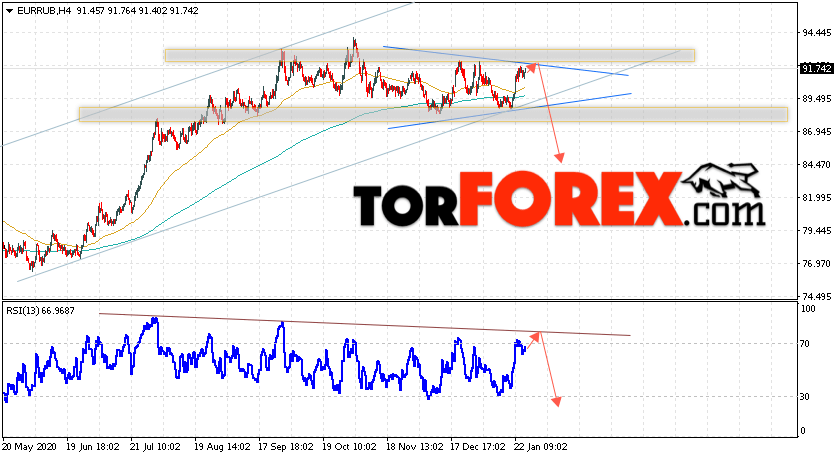Select the 20 May 2020 date label
This screenshot has height=458, width=838.
click(30, 446)
